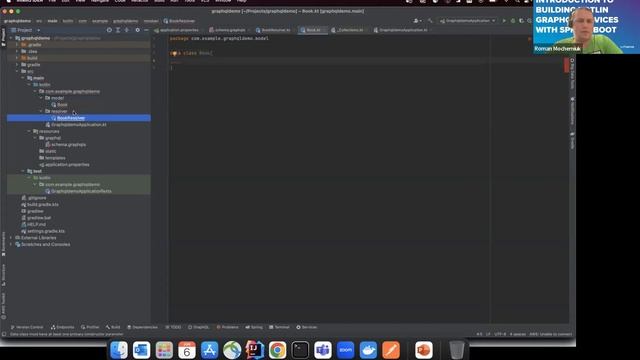Open the Project sidebar tool button
Screen dimensions: 640x360
point(4,37)
